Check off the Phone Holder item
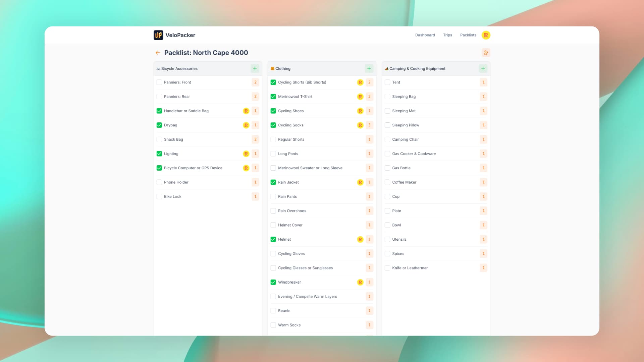Viewport: 644px width, 362px height. point(159,182)
